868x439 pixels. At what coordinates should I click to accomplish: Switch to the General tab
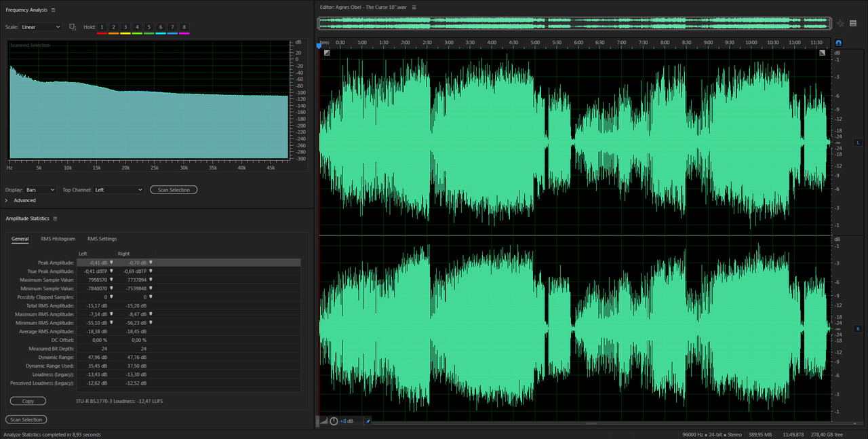tap(20, 239)
